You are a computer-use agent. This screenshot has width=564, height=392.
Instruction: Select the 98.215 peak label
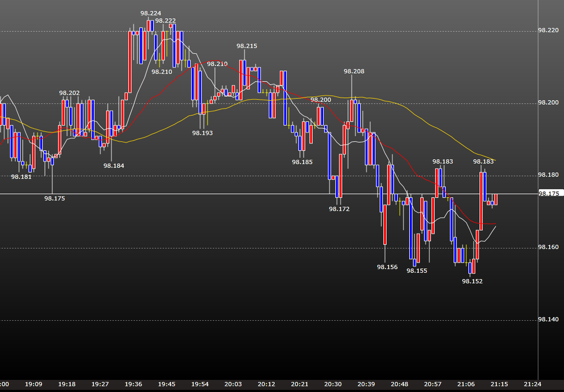click(x=247, y=46)
